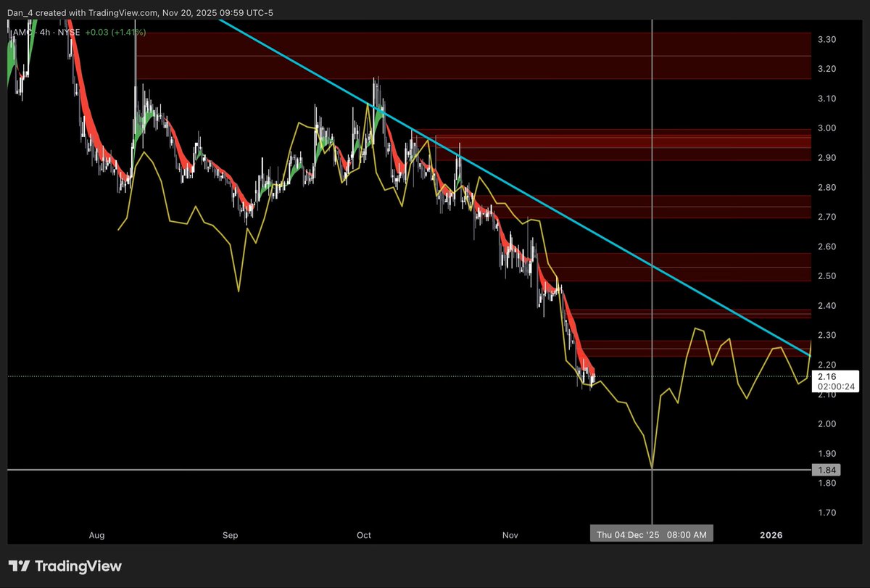Click the 3.20 price axis label
Screen dimensions: 870x588
pos(826,69)
